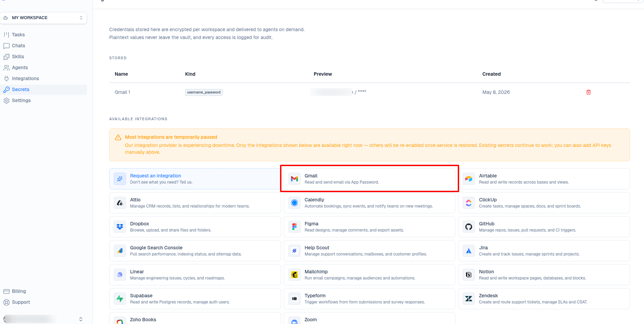This screenshot has height=324, width=644.
Task: Click the Google Search Console icon
Action: (x=120, y=251)
